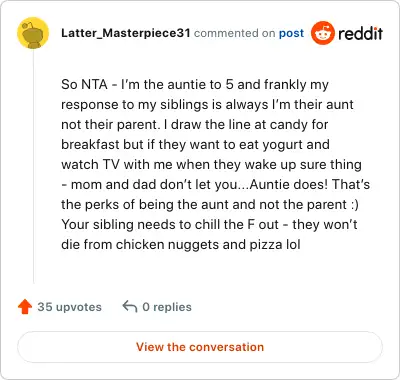Click the "35 upvotes" count
This screenshot has width=400, height=380.
[x=69, y=307]
